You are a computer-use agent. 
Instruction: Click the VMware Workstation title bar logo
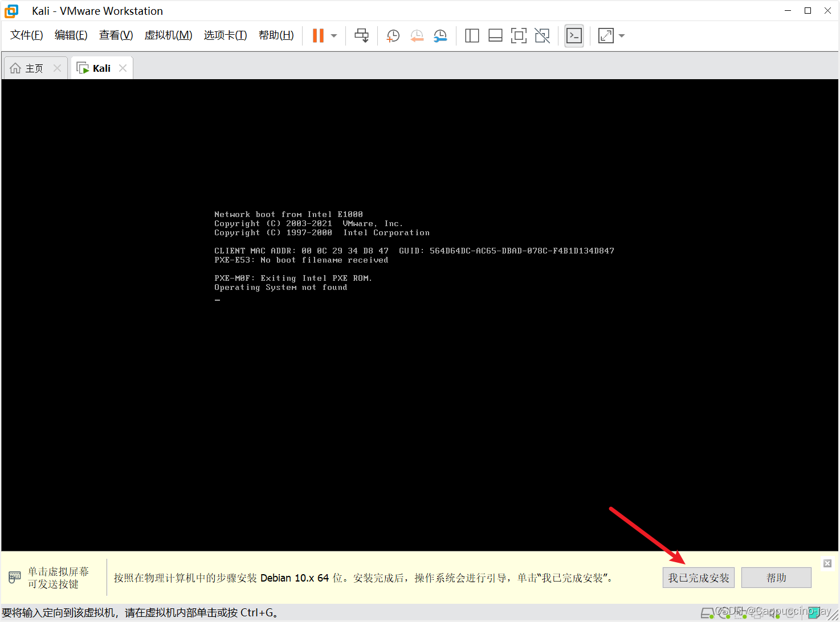[11, 11]
